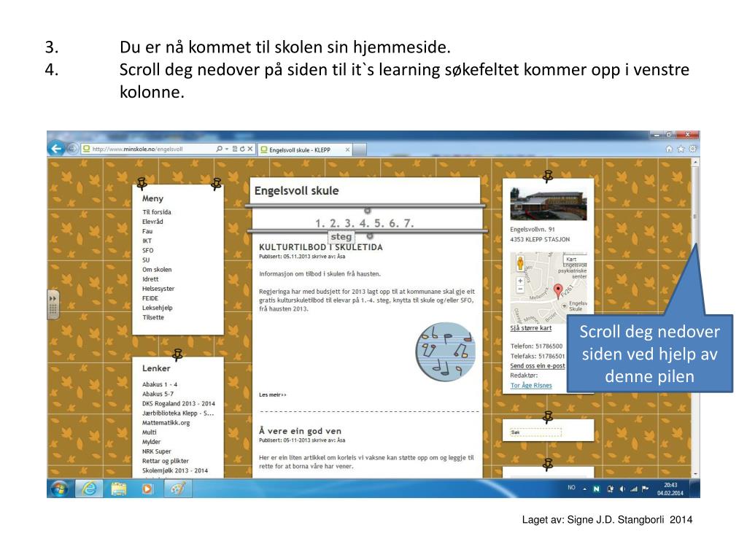Open the Mylder link under Lenker

point(151,441)
